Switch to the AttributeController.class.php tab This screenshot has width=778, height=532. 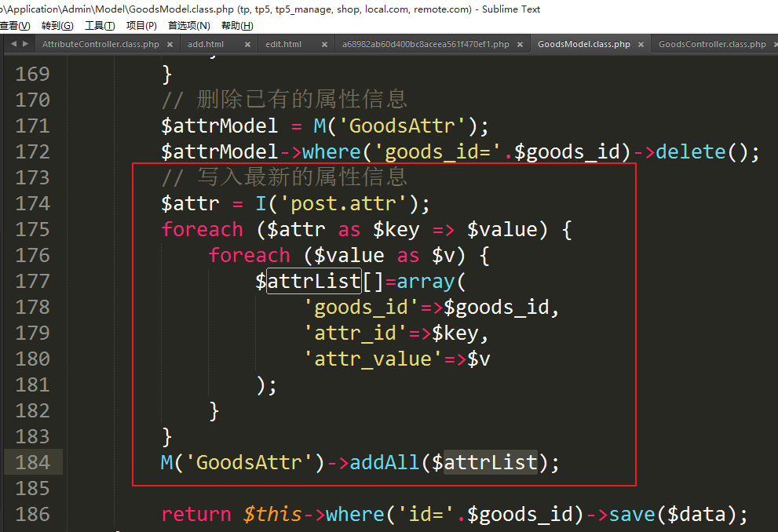(100, 45)
